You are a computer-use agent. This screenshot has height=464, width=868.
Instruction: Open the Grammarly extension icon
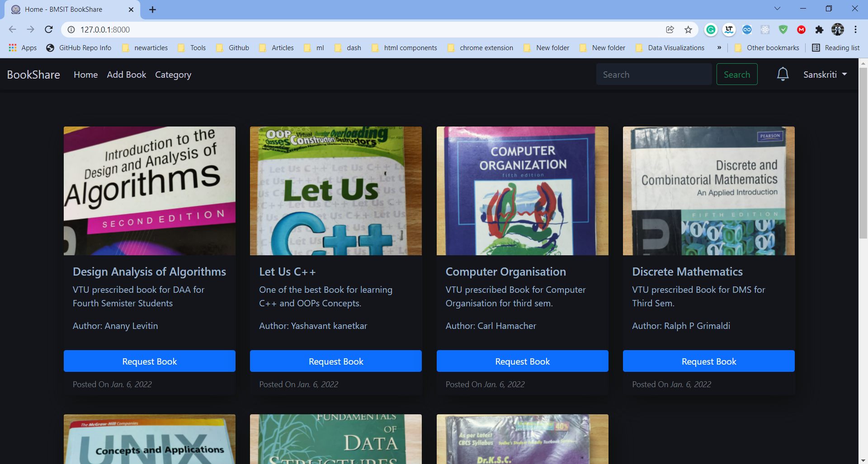click(x=711, y=30)
